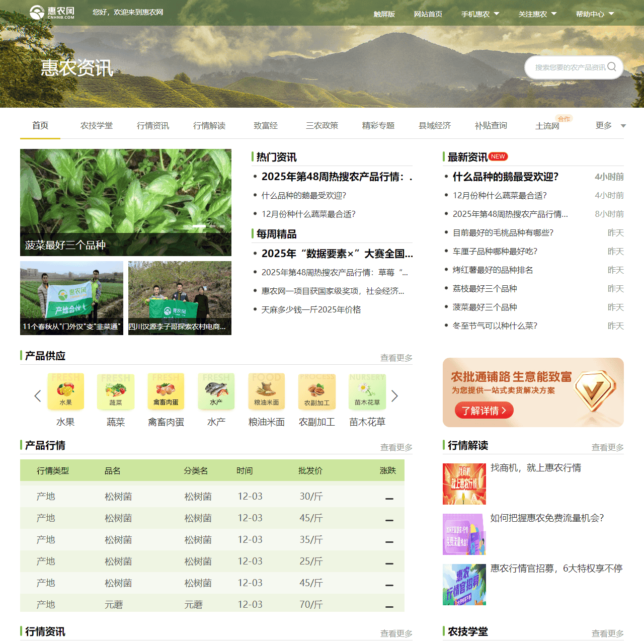Select the 蔬菜 (vegetables) category icon
Image resolution: width=644 pixels, height=644 pixels.
pos(116,391)
